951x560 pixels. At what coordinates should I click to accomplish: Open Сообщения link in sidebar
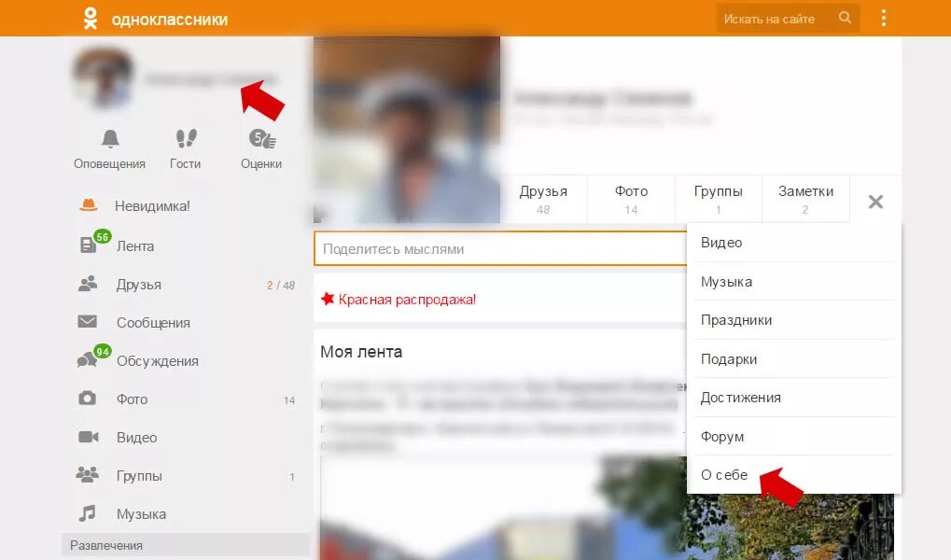153,323
